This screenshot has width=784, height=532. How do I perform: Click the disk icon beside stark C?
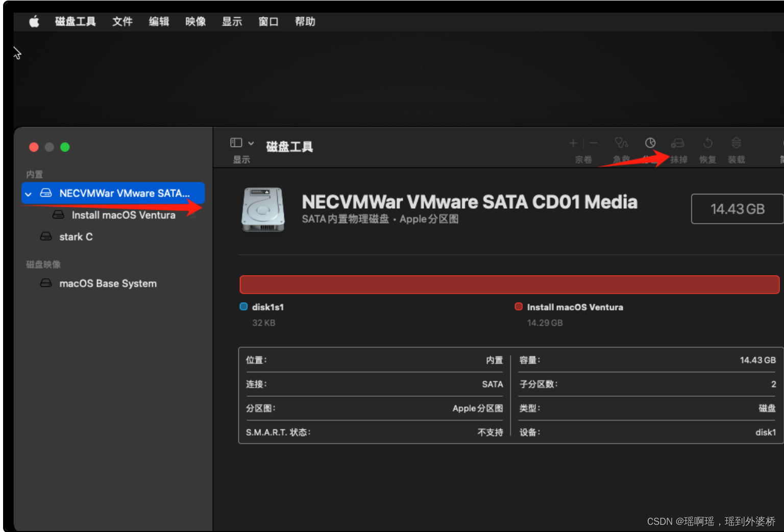pos(46,236)
